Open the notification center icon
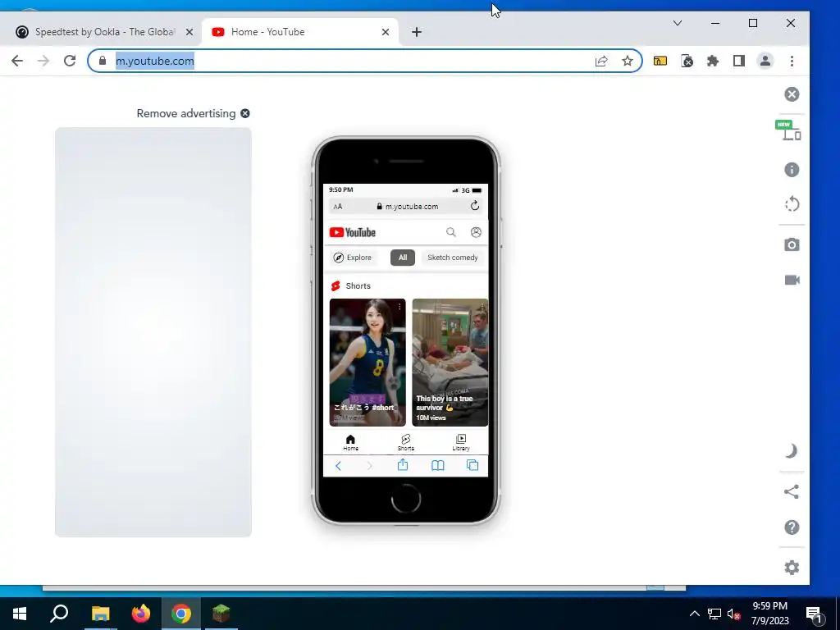 click(814, 614)
